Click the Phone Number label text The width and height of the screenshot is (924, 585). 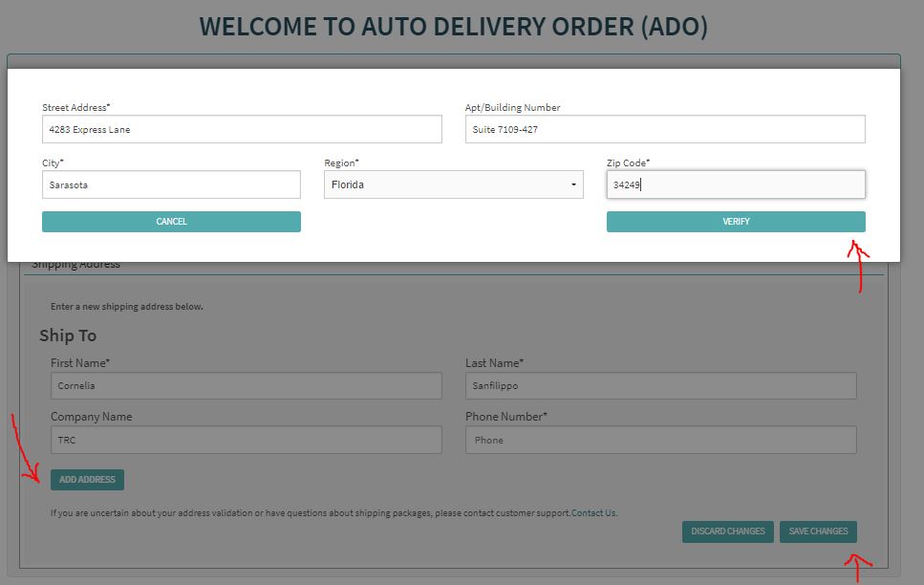point(506,417)
